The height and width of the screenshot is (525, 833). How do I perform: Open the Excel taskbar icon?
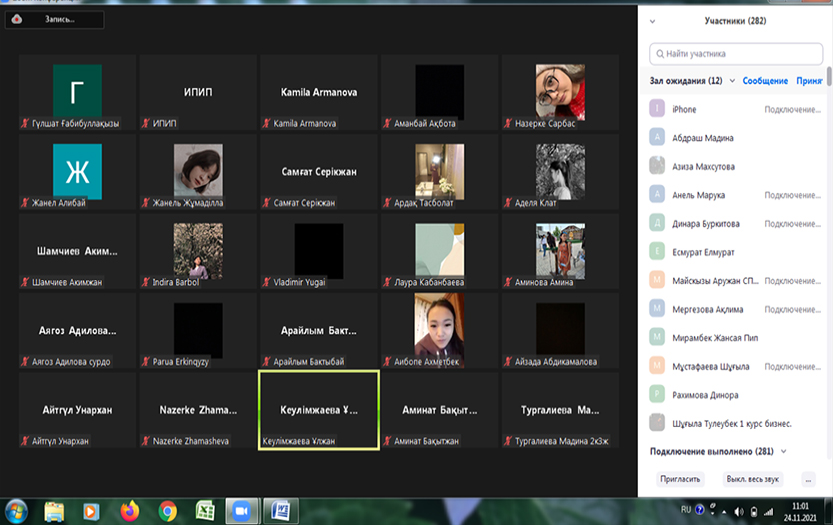[204, 510]
